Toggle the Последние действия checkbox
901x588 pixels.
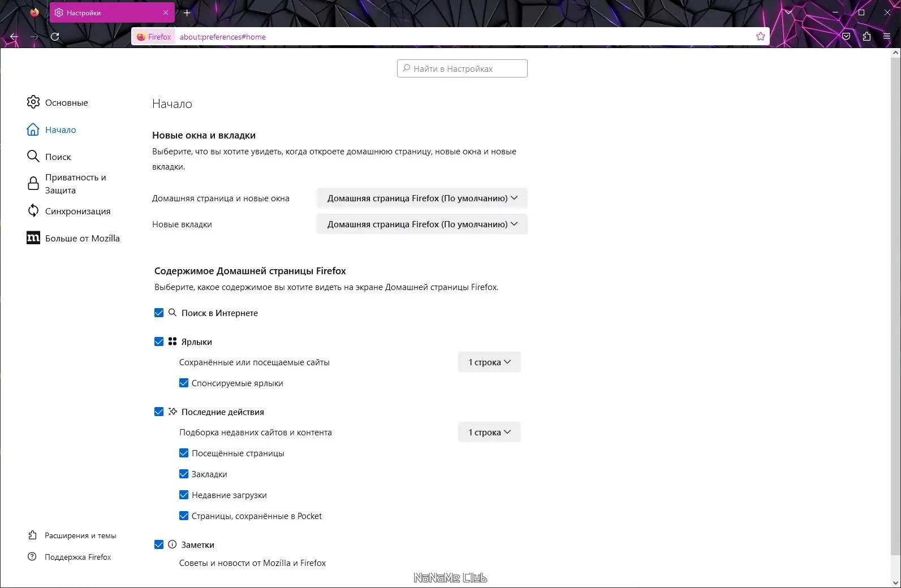(x=159, y=412)
